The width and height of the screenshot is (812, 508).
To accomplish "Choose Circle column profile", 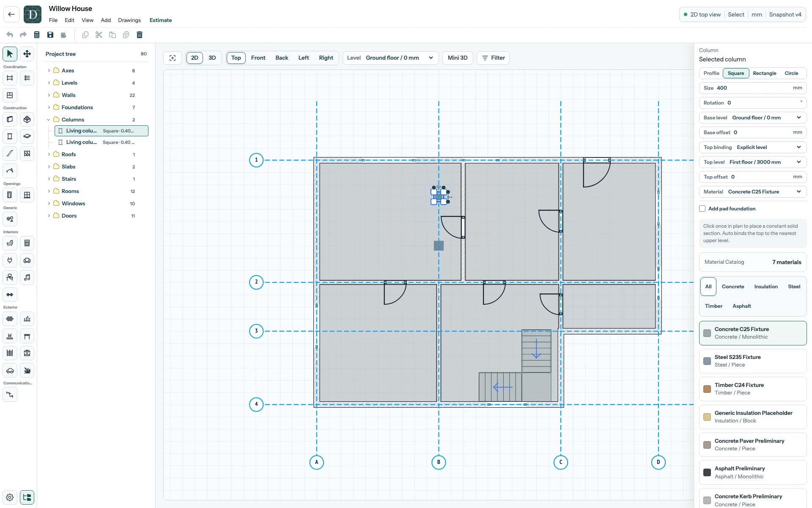I will point(791,73).
